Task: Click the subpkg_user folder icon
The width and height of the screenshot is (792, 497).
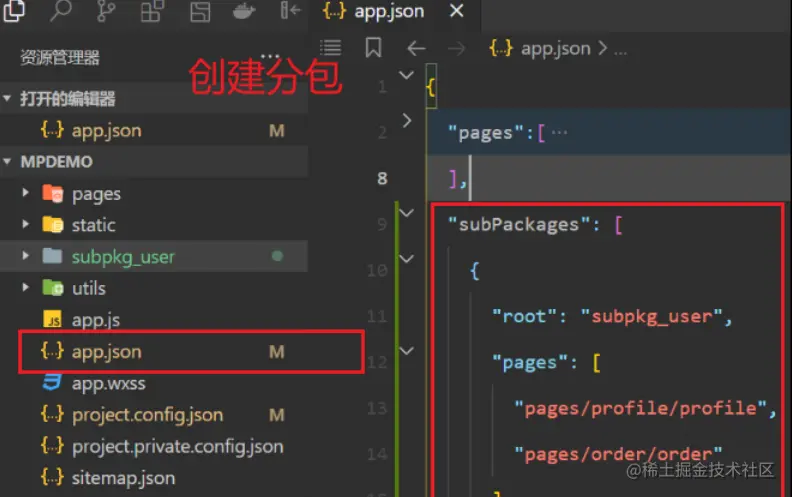Action: pyautogui.click(x=53, y=256)
